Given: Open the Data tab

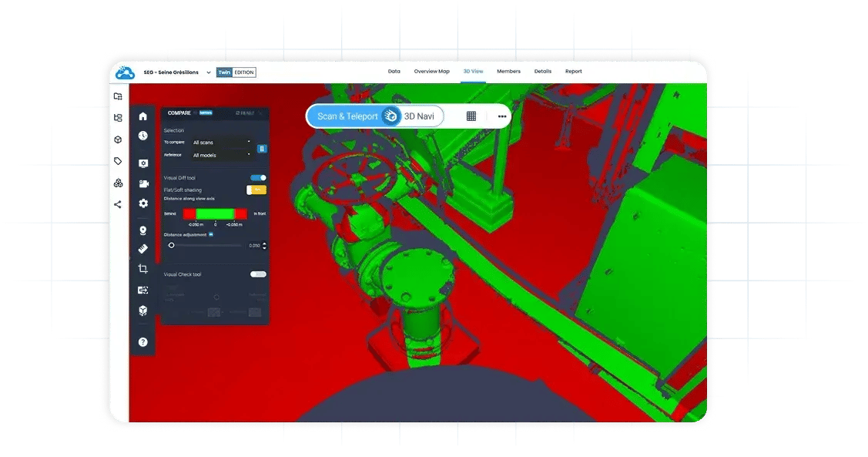Looking at the screenshot, I should [394, 72].
